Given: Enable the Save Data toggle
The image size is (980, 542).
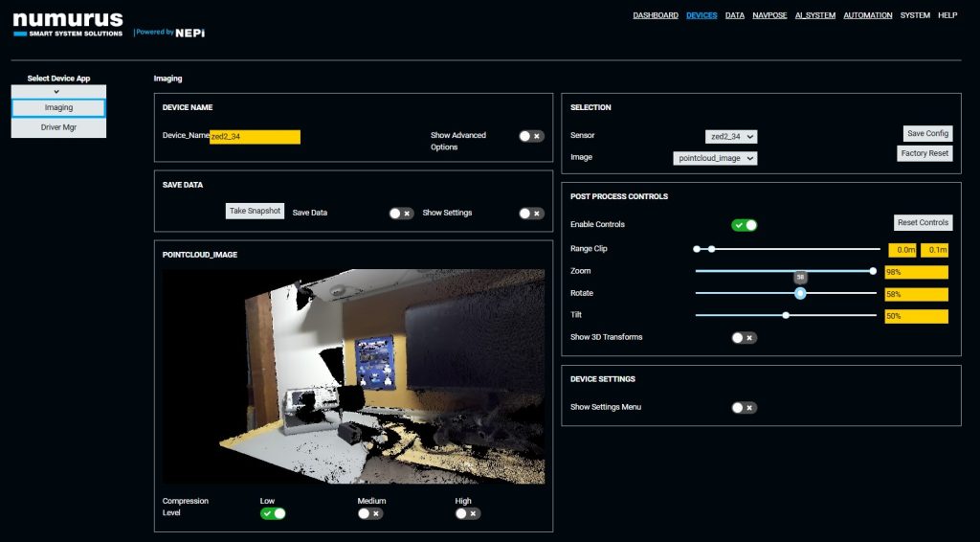Looking at the screenshot, I should point(401,213).
